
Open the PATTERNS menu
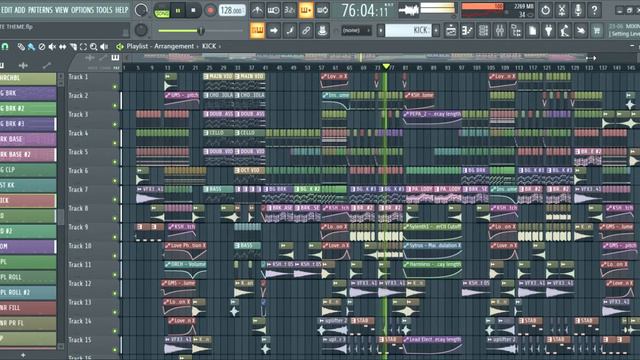click(40, 10)
